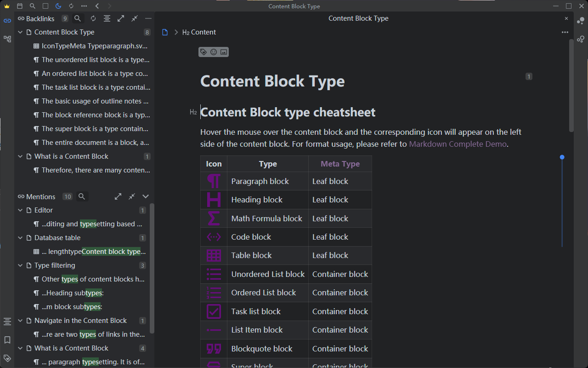The image size is (588, 368).
Task: Click the editor vertical scrollbar
Action: point(571,87)
